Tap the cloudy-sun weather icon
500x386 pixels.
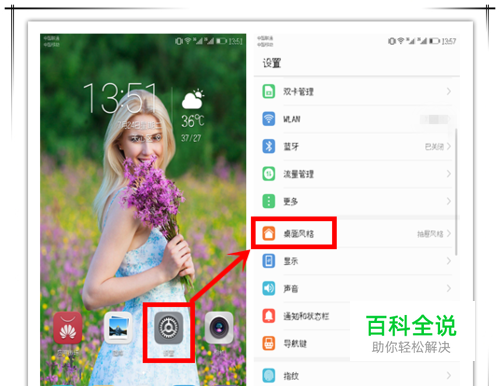coord(193,99)
